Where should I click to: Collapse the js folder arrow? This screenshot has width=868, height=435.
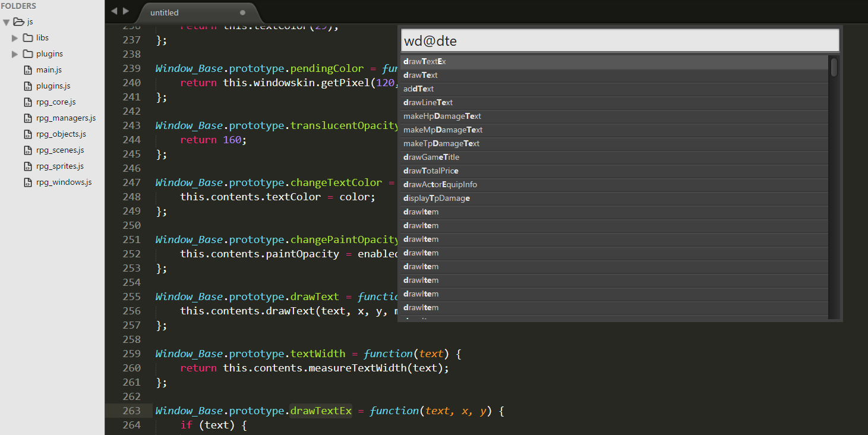click(x=6, y=22)
